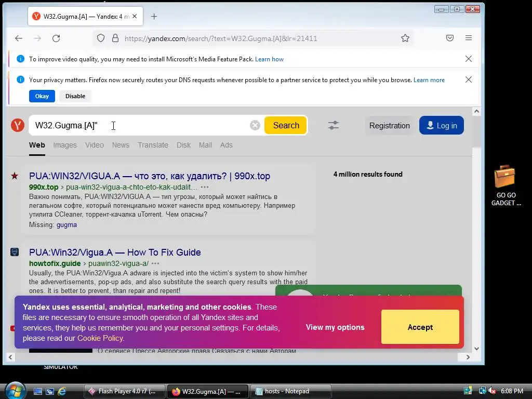Click the Switch between windows icon
Image resolution: width=532 pixels, height=399 pixels.
pos(50,391)
